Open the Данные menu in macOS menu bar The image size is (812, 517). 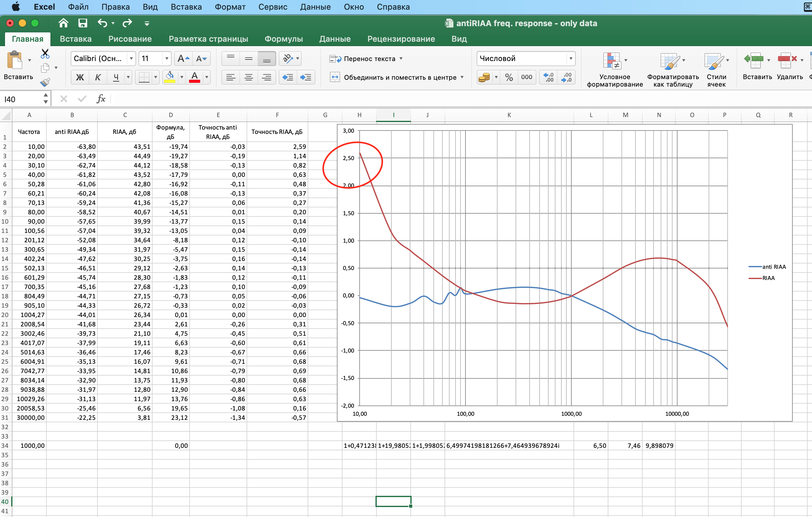tap(315, 7)
